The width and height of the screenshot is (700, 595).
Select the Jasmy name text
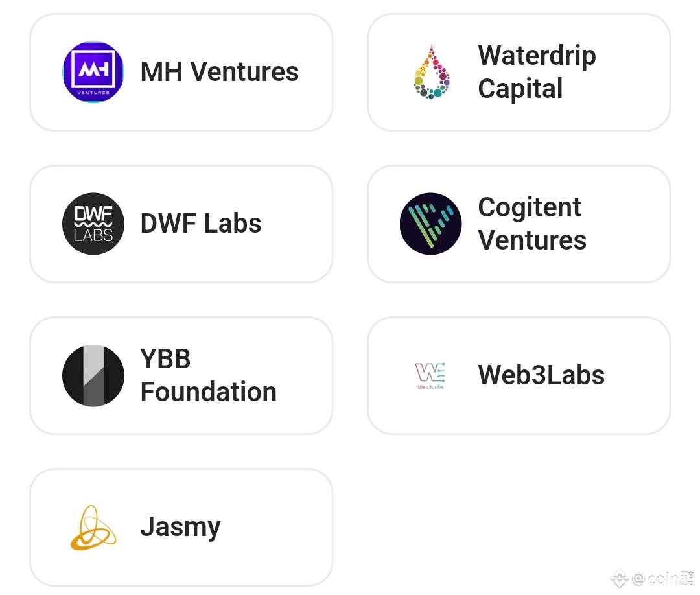tap(180, 528)
